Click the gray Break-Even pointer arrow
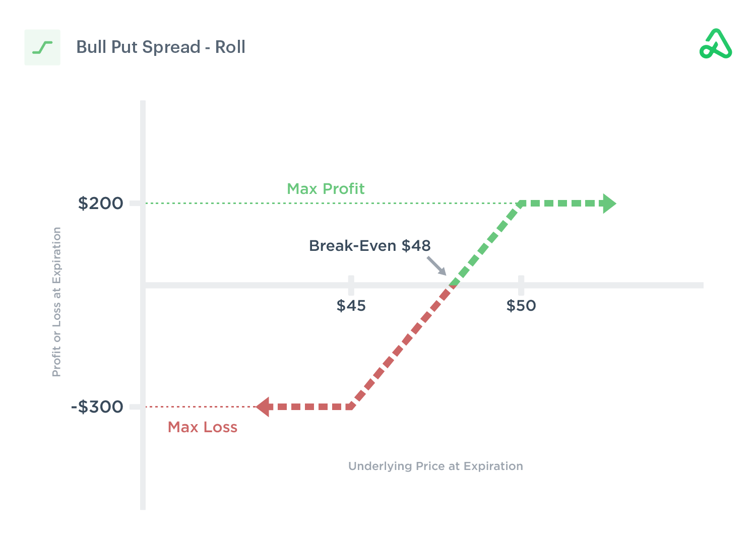Screen dimensions: 756x539 coord(436,265)
